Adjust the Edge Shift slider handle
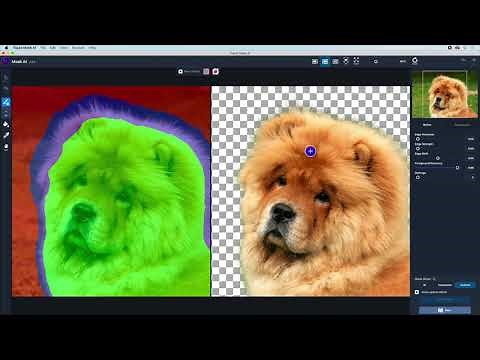 coord(438,158)
